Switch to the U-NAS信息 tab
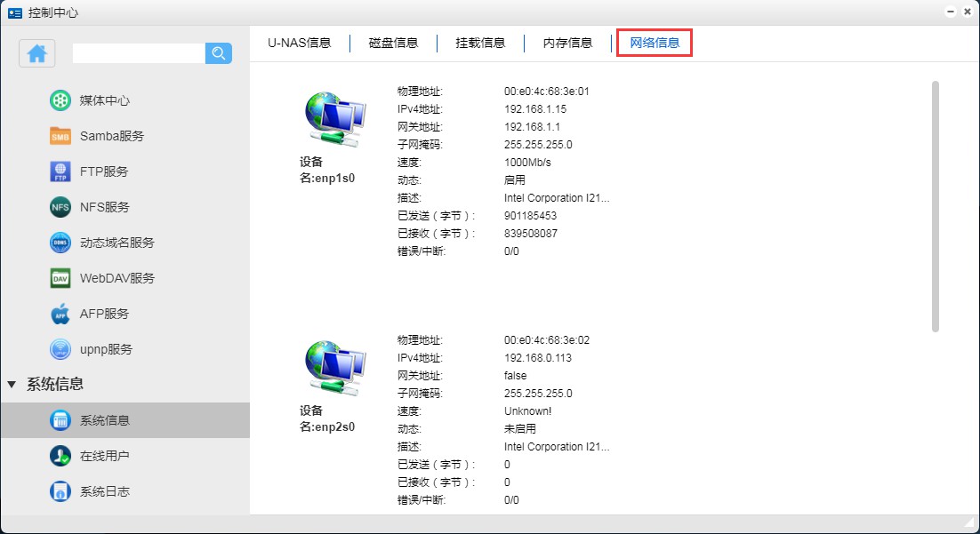Screen dimensions: 980x534 [299, 43]
